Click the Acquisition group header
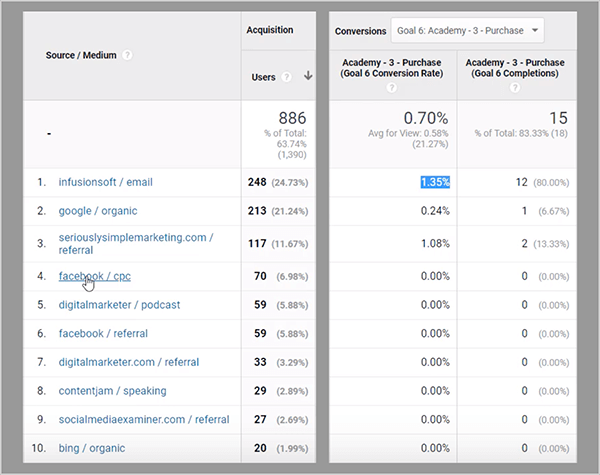 coord(270,30)
